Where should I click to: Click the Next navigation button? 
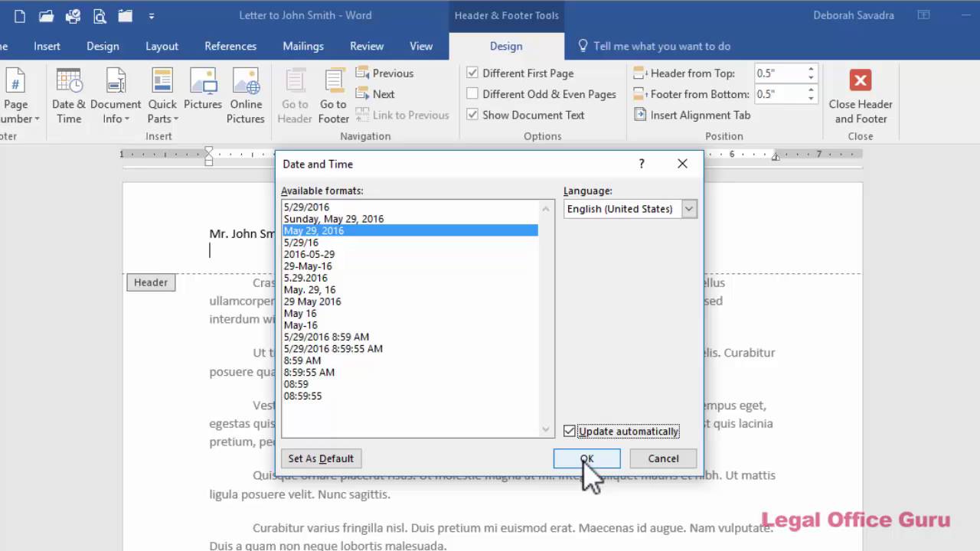point(375,94)
